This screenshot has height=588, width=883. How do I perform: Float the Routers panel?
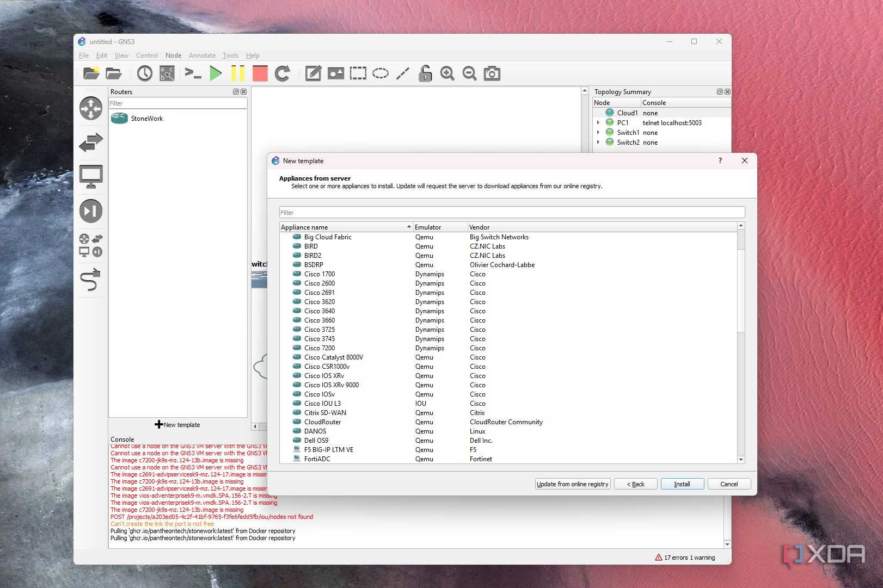236,92
